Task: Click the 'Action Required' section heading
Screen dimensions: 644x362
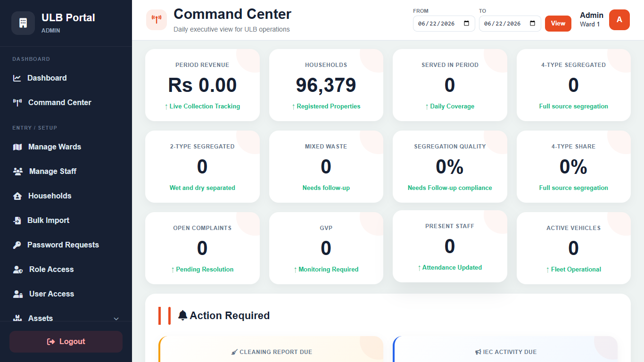Action: coord(230,316)
